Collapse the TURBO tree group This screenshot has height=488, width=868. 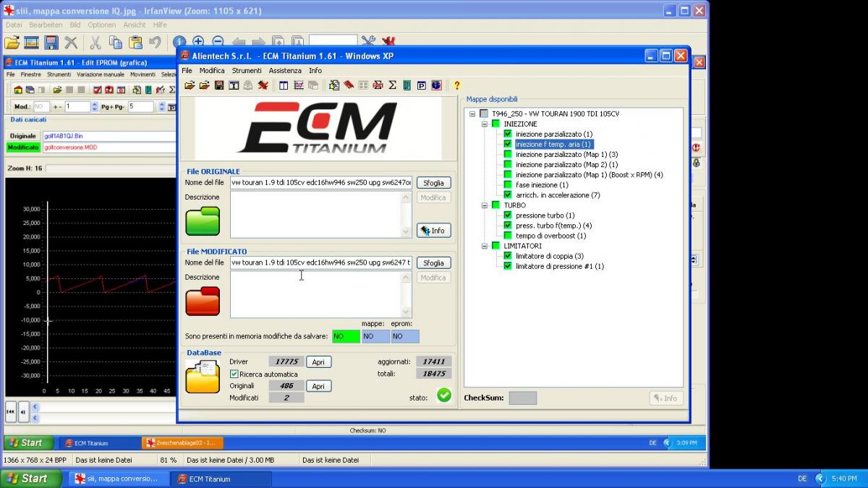pos(485,205)
